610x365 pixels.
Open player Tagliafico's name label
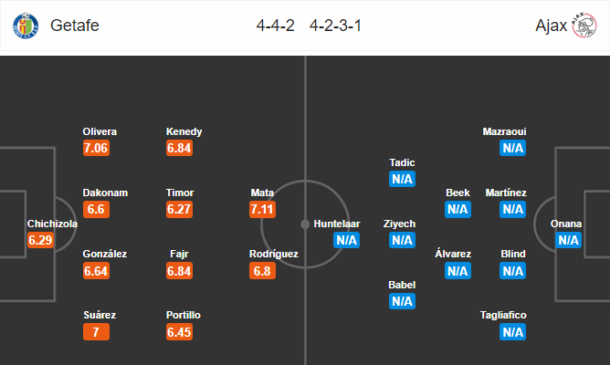coord(503,315)
